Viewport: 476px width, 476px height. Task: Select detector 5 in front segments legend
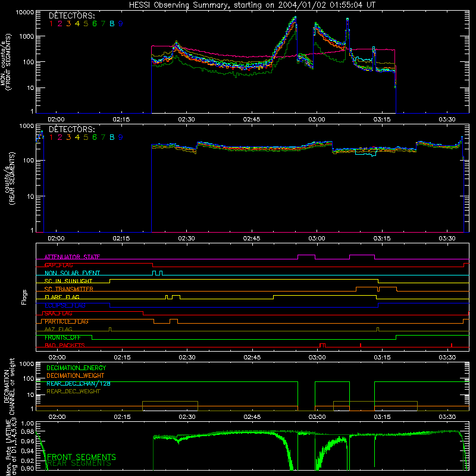tap(86, 23)
